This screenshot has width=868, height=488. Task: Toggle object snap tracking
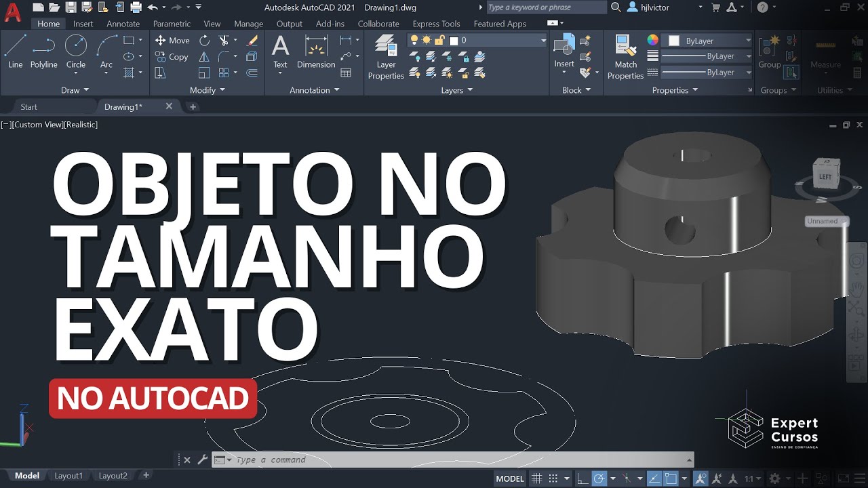654,479
